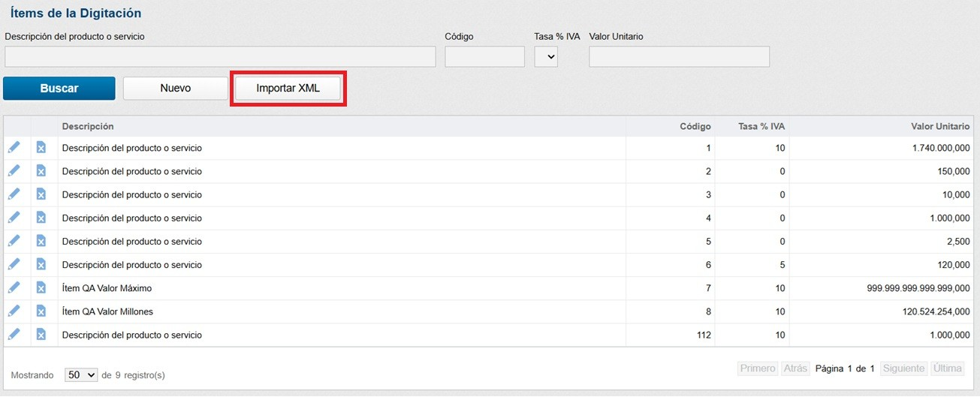Edit the row with code 3
Viewport: 980px width, 397px height.
click(14, 194)
